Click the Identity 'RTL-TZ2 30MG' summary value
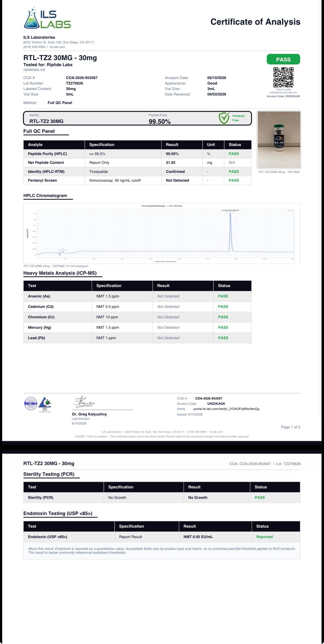 [46, 121]
